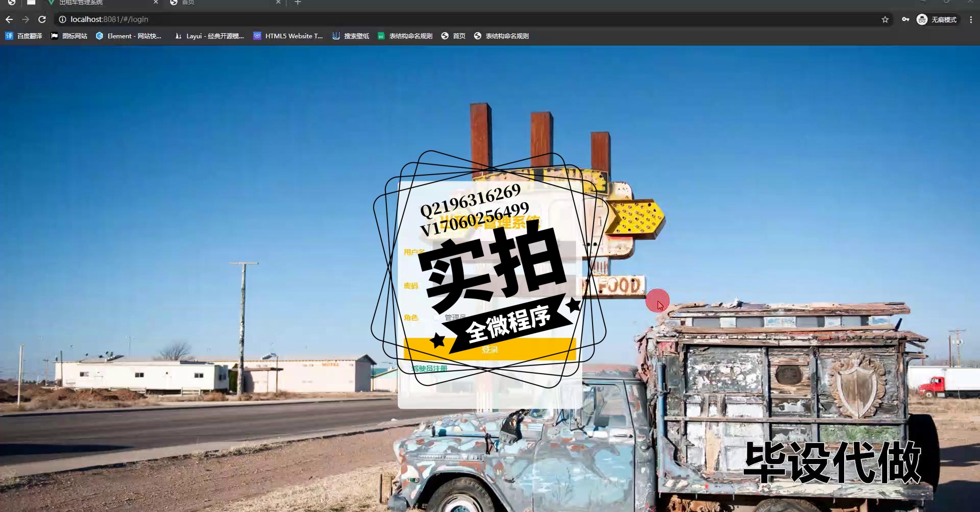Click the yellow 登录 login button
The width and height of the screenshot is (980, 512).
point(489,349)
